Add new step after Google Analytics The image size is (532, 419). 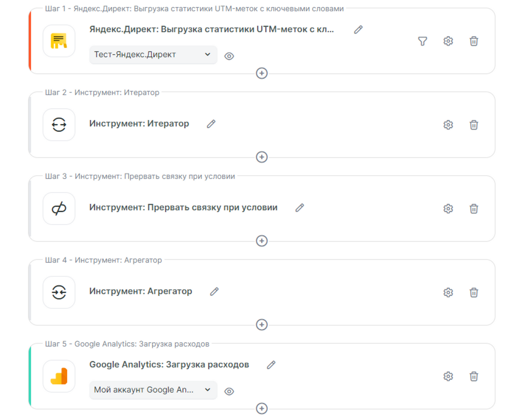[262, 408]
